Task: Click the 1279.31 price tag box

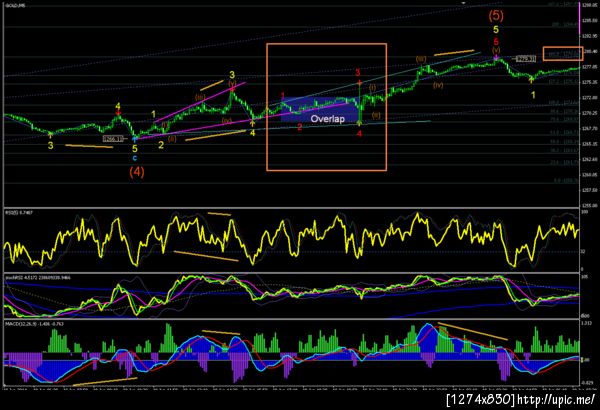Action: pos(525,59)
